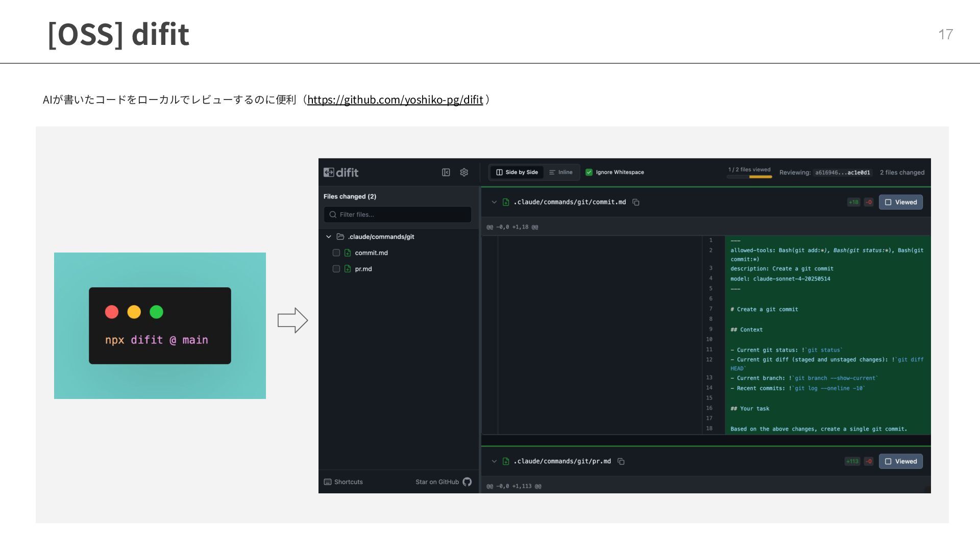Click file icon in commit.md diff header
The height and width of the screenshot is (551, 980).
pyautogui.click(x=506, y=202)
